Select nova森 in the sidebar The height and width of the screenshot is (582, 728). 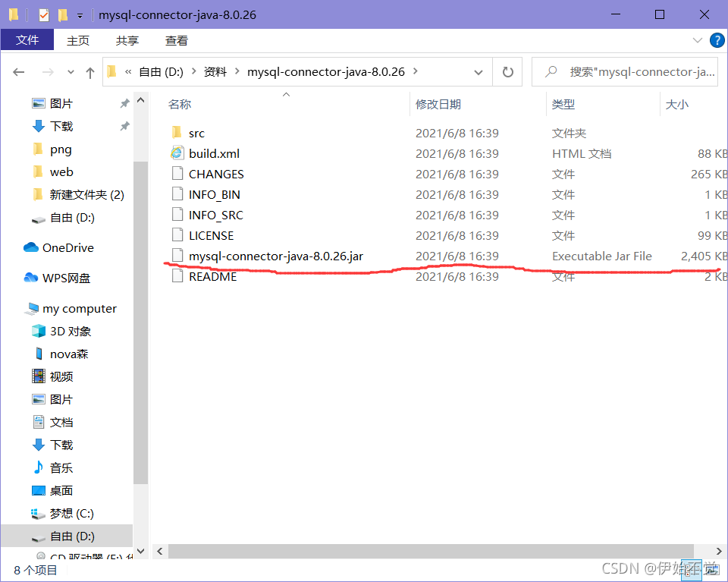(x=69, y=354)
